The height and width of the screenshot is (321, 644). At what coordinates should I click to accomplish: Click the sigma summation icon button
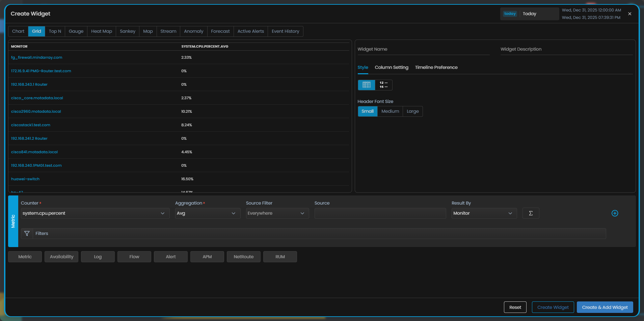531,213
